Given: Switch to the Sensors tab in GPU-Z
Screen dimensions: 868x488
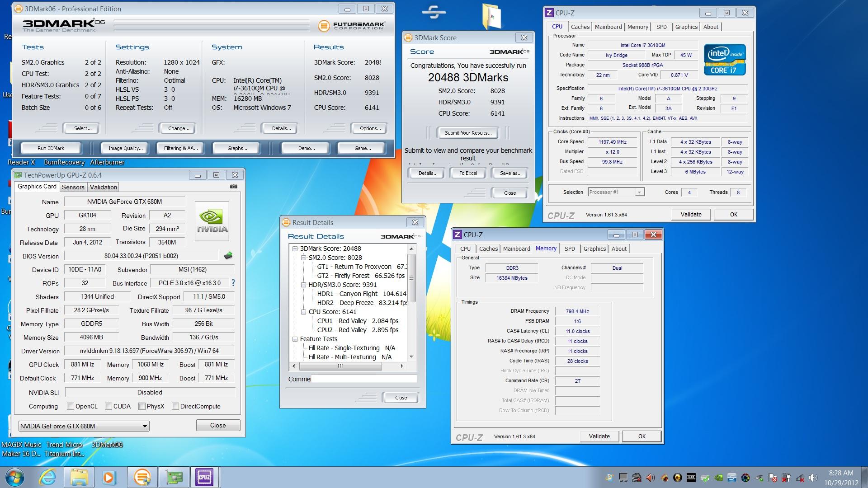Looking at the screenshot, I should click(x=73, y=187).
